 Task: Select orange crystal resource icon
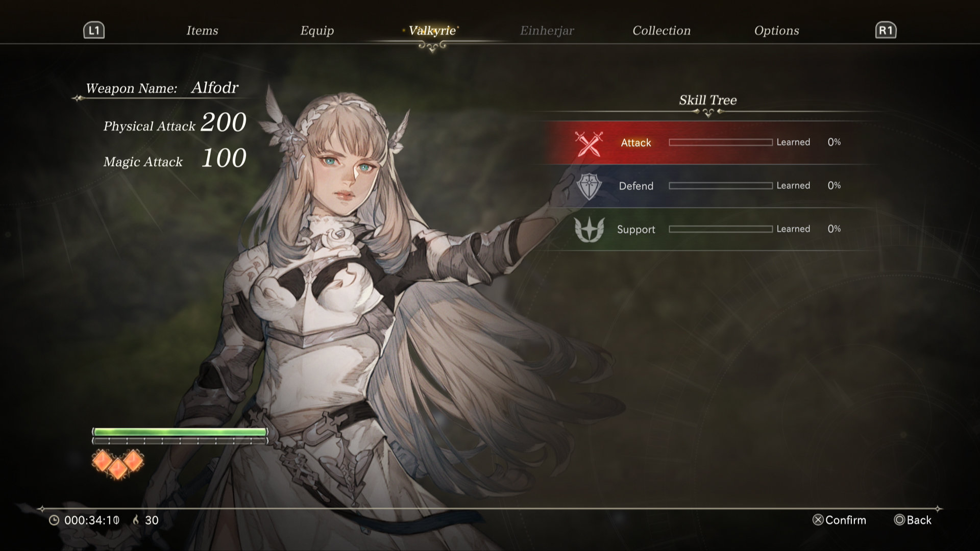(x=118, y=463)
